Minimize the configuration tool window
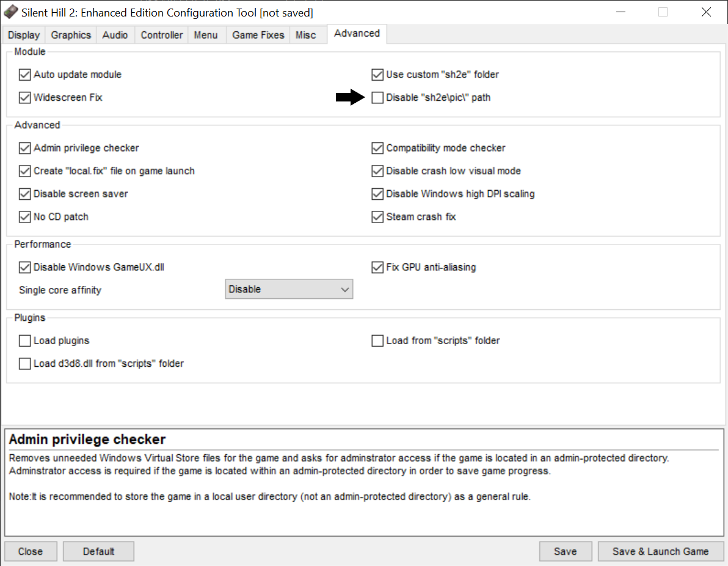This screenshot has width=728, height=566. coord(621,12)
